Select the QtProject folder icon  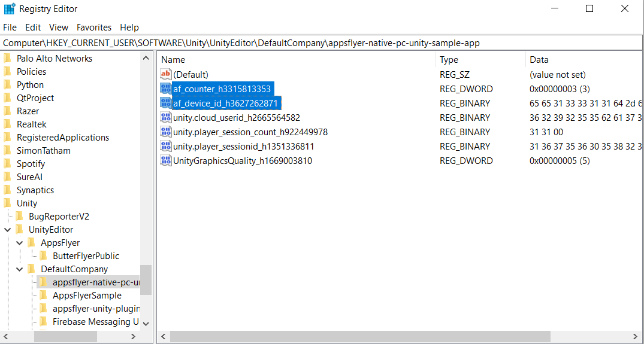point(7,98)
